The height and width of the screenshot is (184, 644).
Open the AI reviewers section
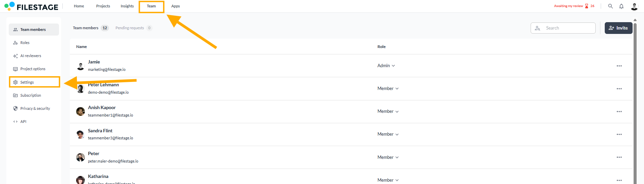(31, 56)
